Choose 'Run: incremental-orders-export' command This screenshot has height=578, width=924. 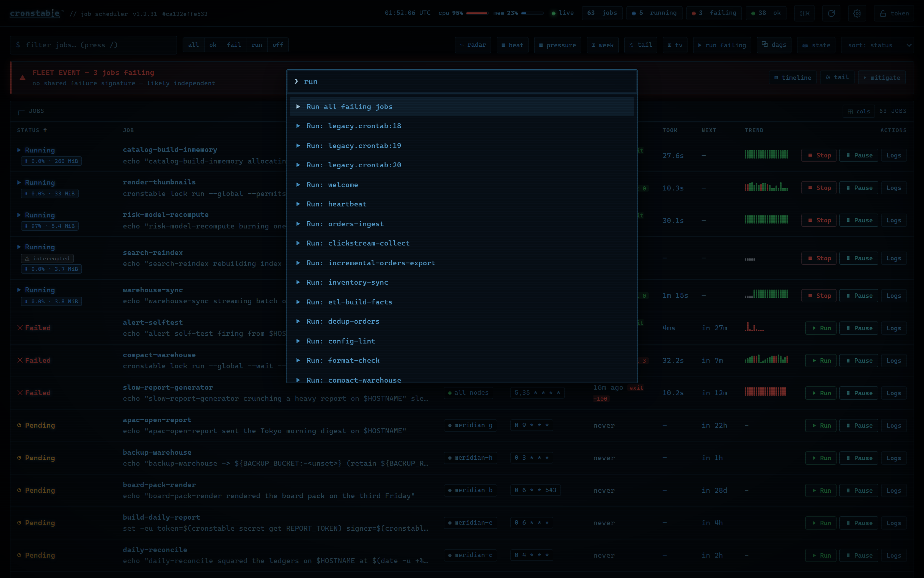click(462, 263)
